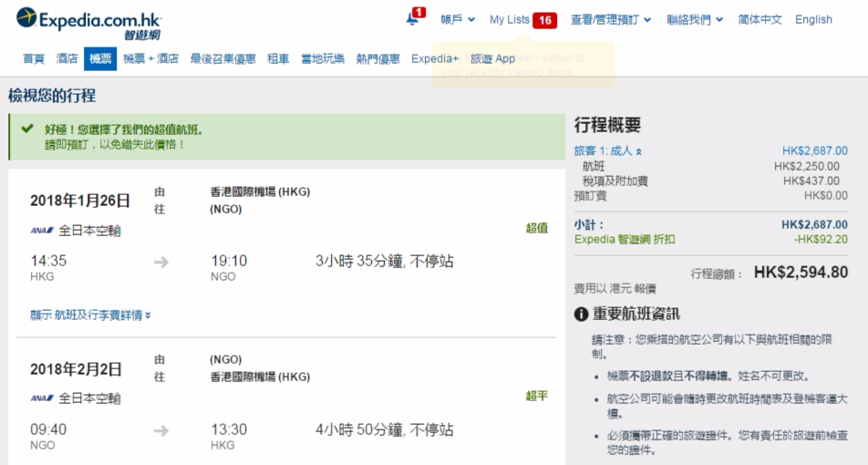Image resolution: width=868 pixels, height=465 pixels.
Task: Click the My Lists 16 count badge
Action: point(545,20)
